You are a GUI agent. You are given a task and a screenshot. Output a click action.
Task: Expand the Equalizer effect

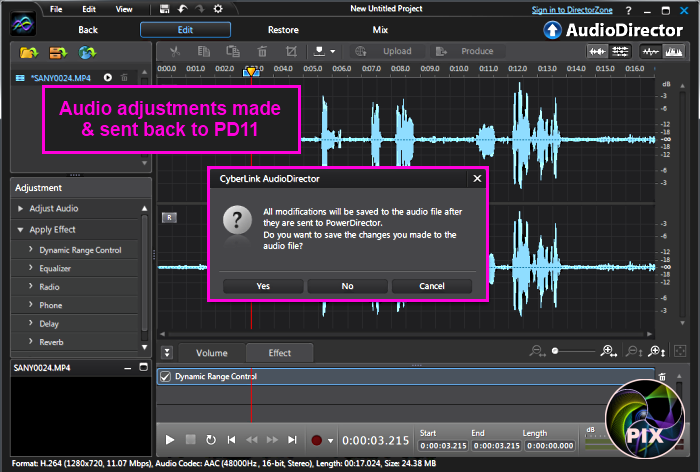(31, 267)
